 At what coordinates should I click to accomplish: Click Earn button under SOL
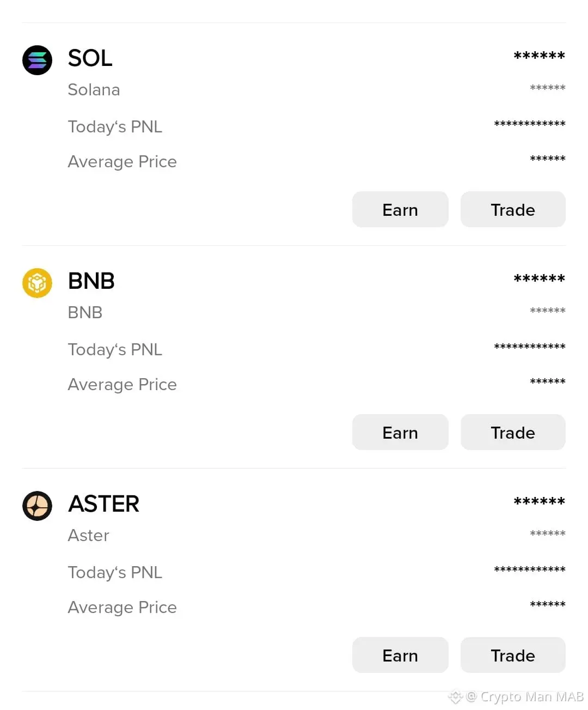click(400, 209)
